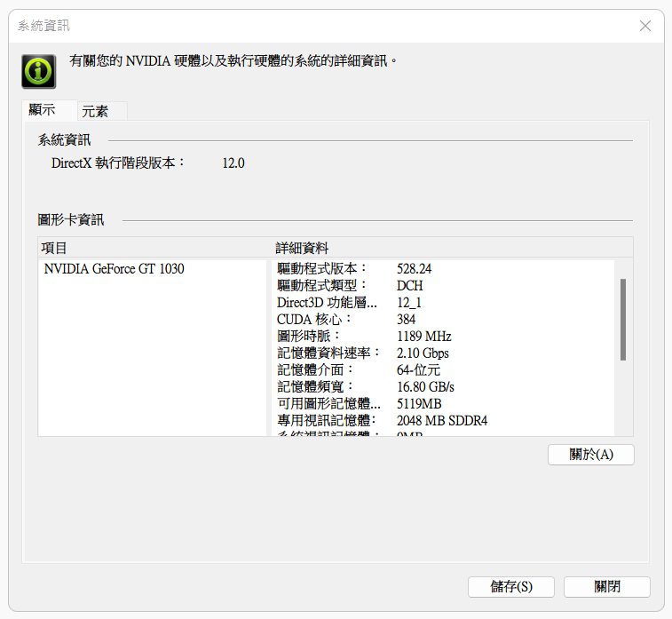The width and height of the screenshot is (672, 619).
Task: Select CUDA 核心 value 384
Action: tap(406, 320)
